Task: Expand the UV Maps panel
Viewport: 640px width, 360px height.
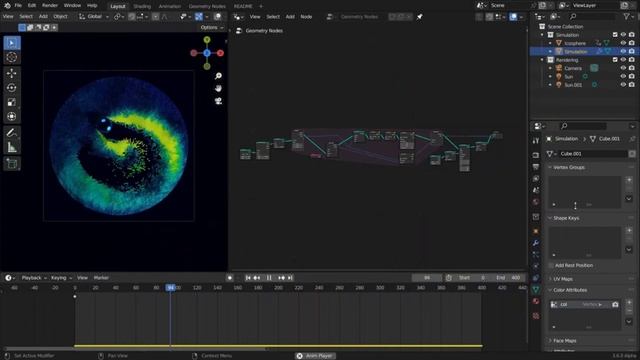Action: tap(562, 279)
